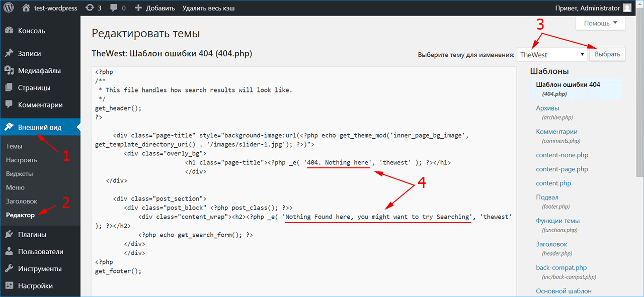Select Меню submenu item

(15, 187)
